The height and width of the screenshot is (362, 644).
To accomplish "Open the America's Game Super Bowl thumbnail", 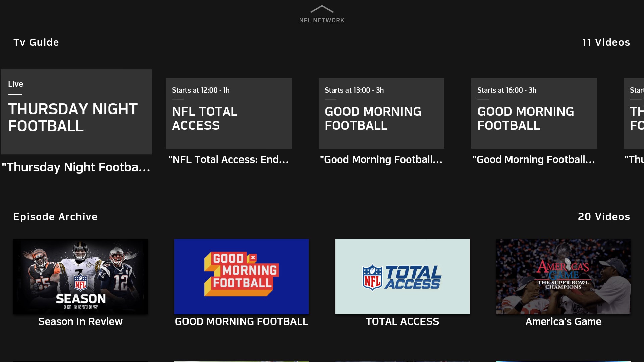I will point(563,277).
